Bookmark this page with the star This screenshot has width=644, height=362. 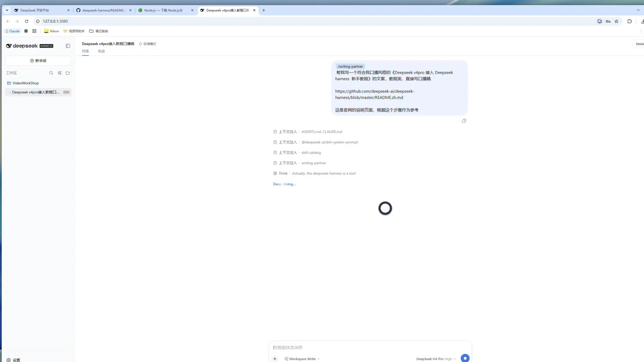pos(616,21)
